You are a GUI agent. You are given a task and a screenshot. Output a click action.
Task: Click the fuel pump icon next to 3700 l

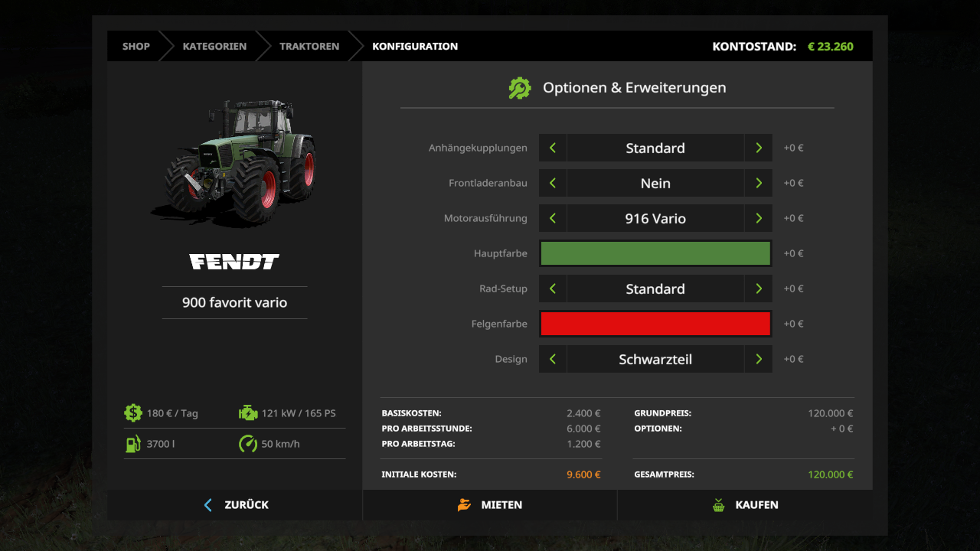(x=133, y=444)
